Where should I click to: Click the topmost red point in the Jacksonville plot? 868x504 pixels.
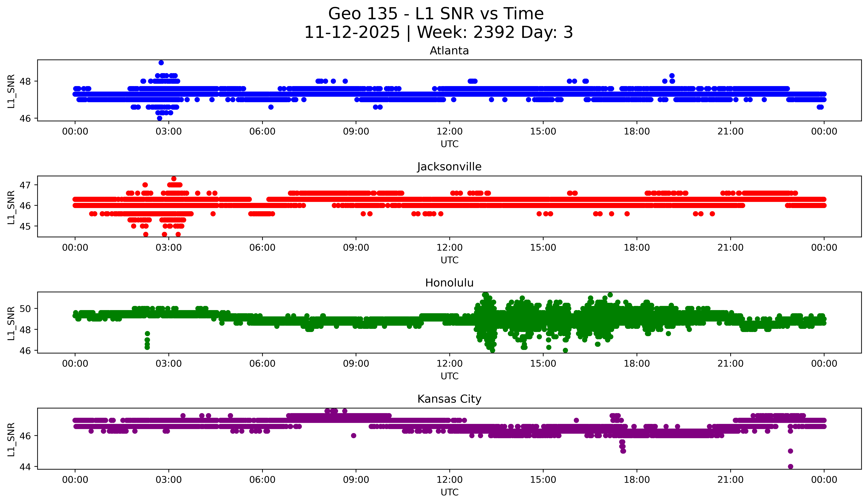174,179
